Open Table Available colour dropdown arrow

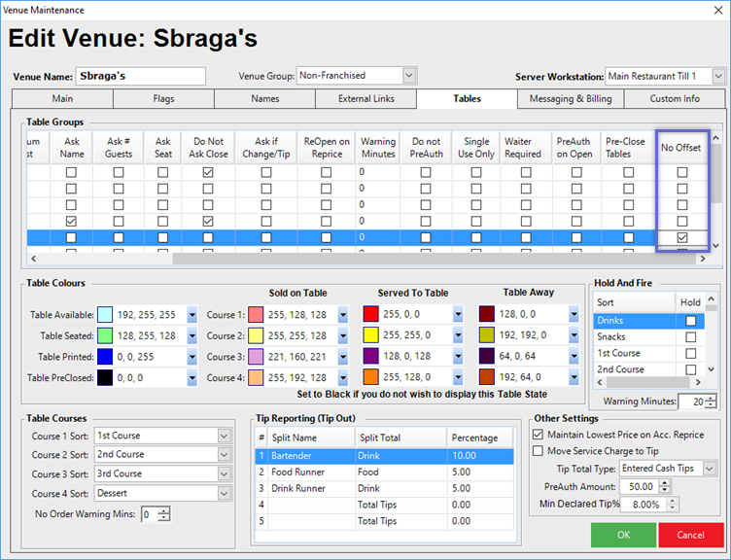pyautogui.click(x=192, y=315)
